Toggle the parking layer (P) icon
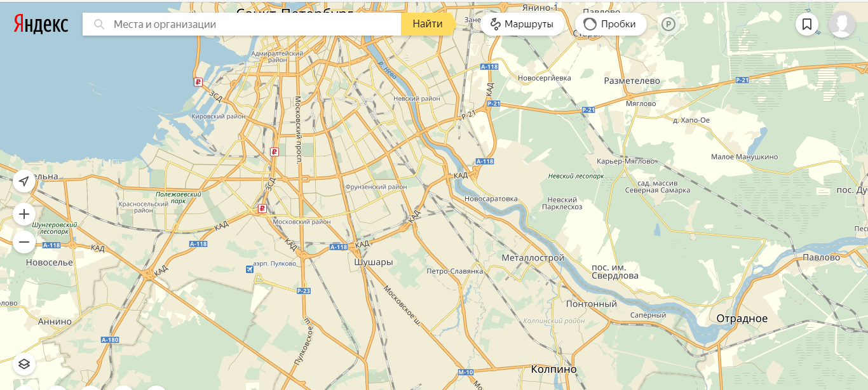Viewport: 868px width, 390px height. tap(668, 24)
